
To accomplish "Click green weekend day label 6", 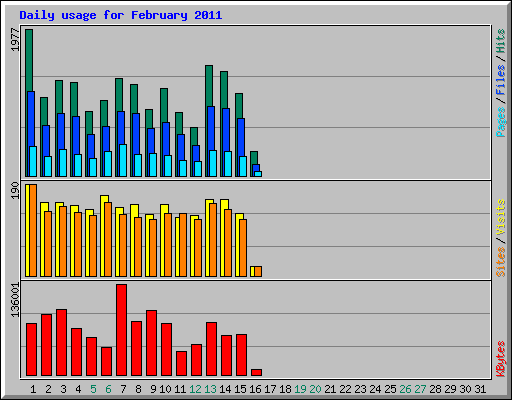I will click(x=108, y=389).
